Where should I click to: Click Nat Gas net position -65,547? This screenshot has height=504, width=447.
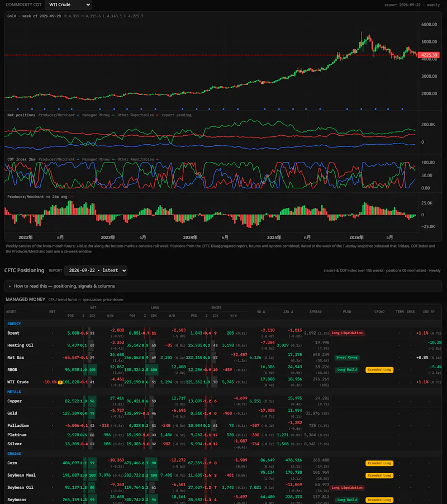tap(71, 358)
